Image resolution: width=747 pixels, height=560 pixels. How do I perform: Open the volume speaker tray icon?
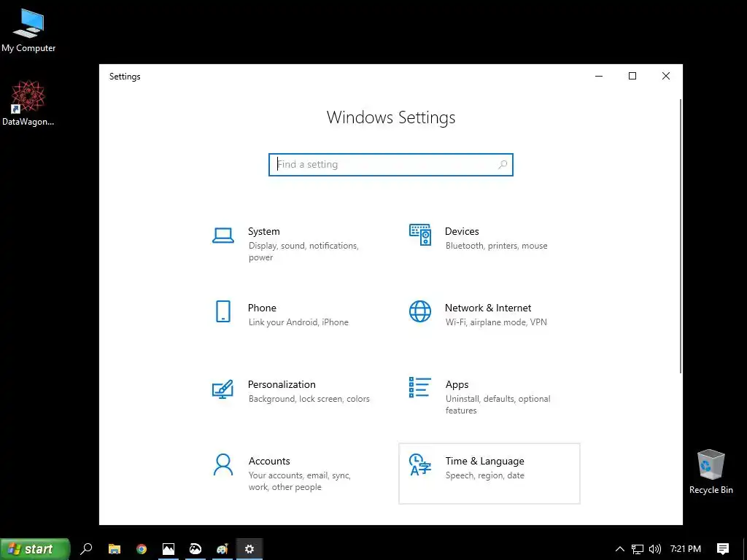coord(655,549)
